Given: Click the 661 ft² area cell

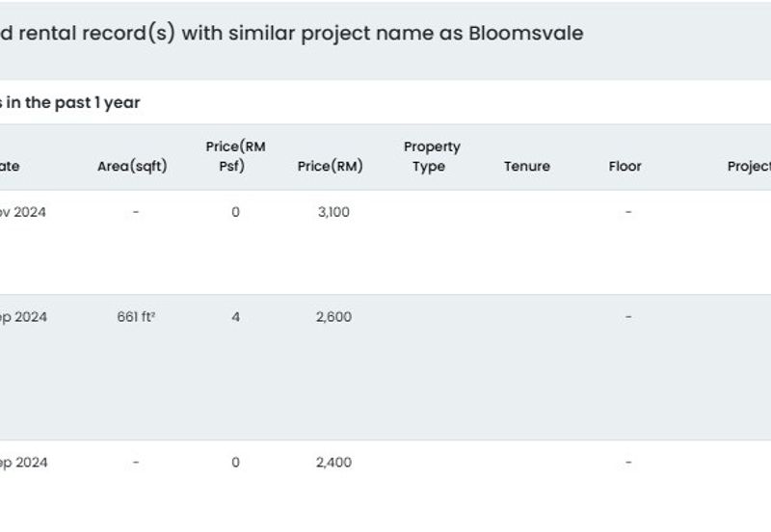Looking at the screenshot, I should (x=136, y=317).
